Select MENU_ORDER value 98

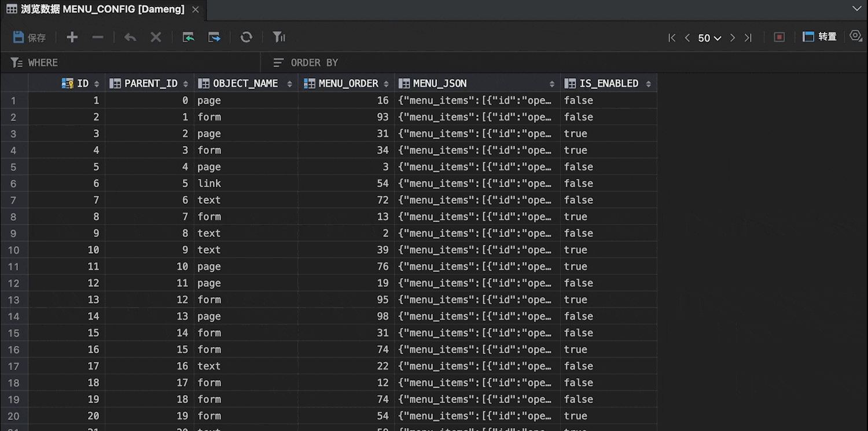click(347, 316)
